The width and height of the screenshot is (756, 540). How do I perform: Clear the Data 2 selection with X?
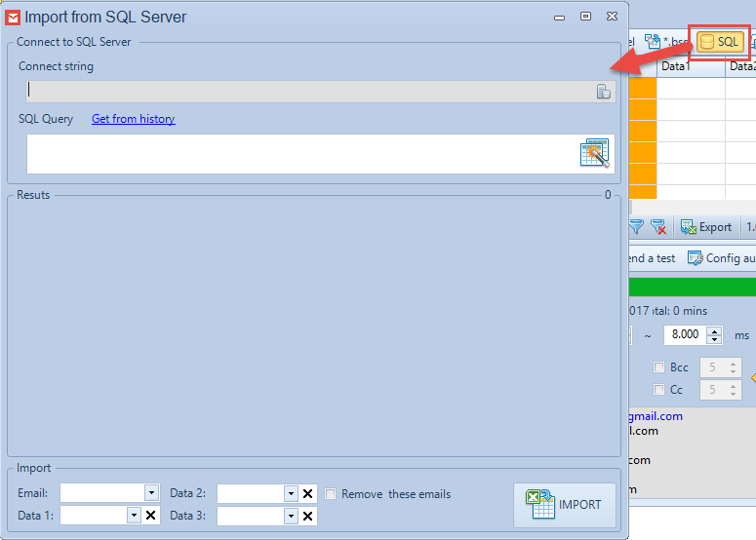pos(307,494)
